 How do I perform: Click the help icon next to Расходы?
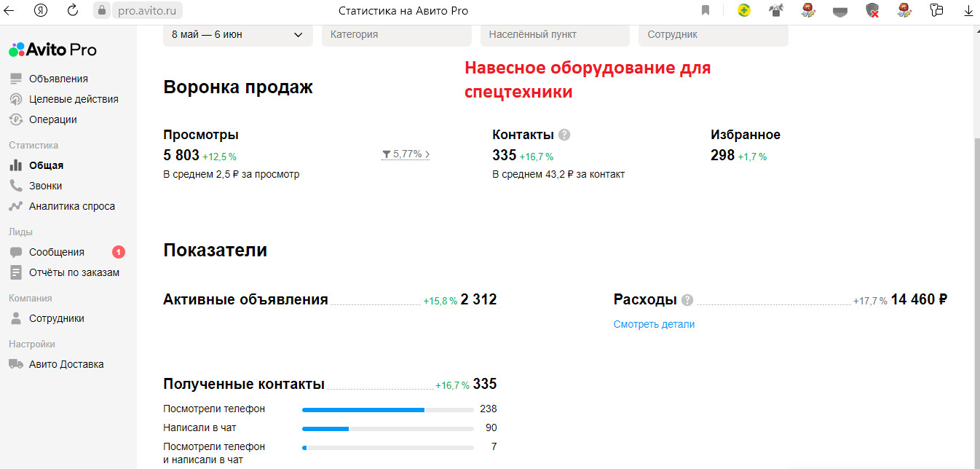[687, 299]
